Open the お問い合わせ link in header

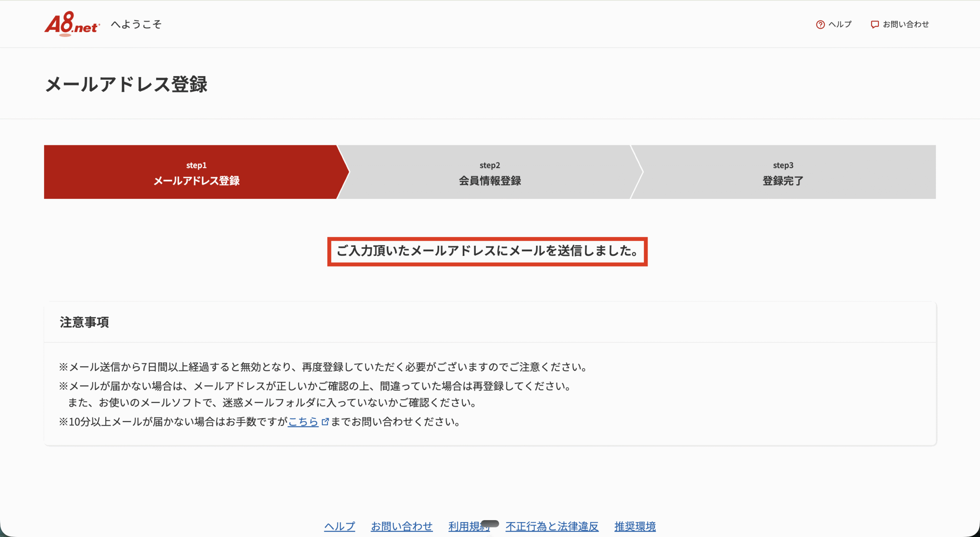(x=906, y=24)
